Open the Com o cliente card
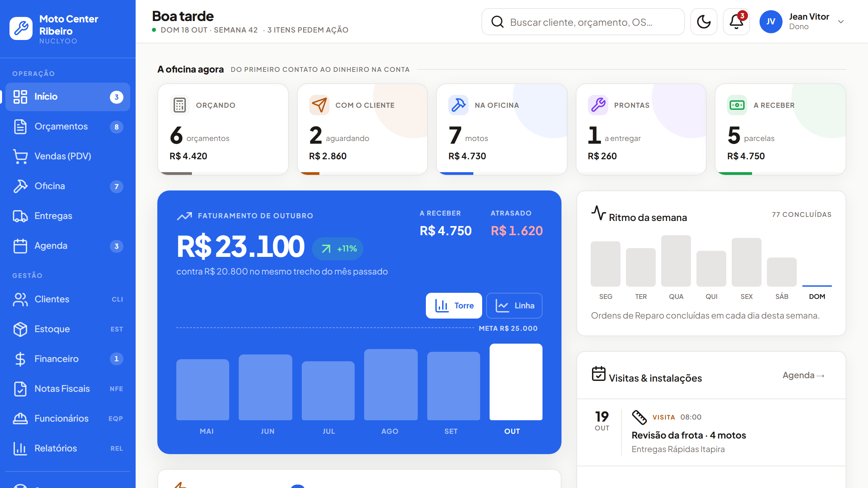Viewport: 868px width, 488px height. [x=362, y=129]
